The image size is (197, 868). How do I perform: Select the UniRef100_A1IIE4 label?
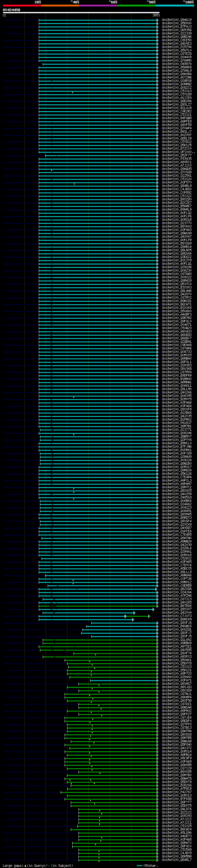tap(176, 98)
